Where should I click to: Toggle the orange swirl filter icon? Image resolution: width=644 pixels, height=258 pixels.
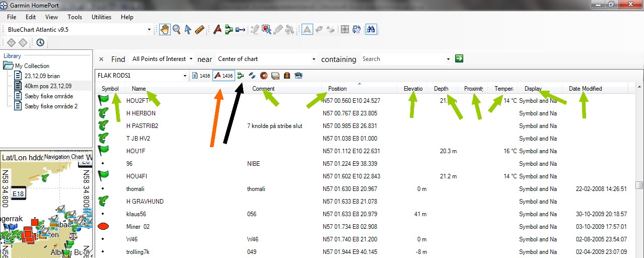[x=264, y=76]
